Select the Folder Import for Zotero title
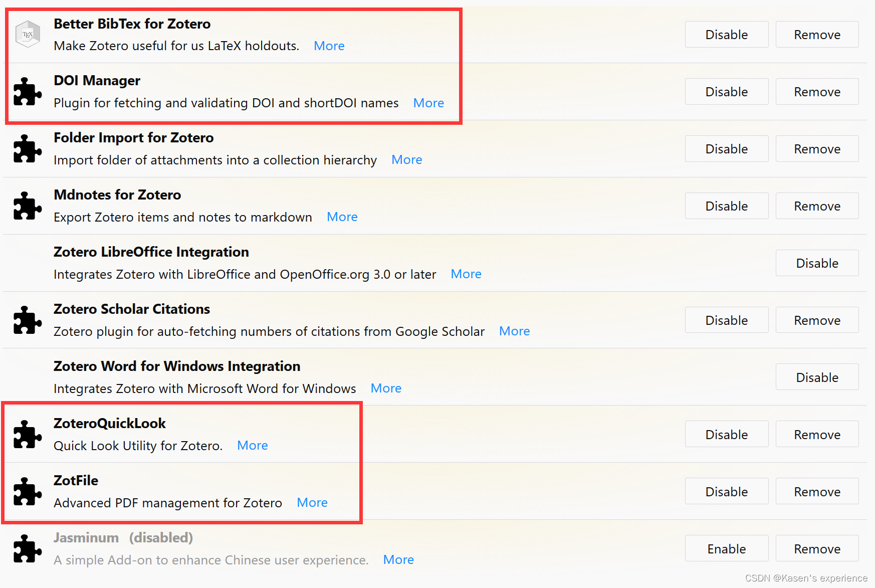 (x=134, y=137)
